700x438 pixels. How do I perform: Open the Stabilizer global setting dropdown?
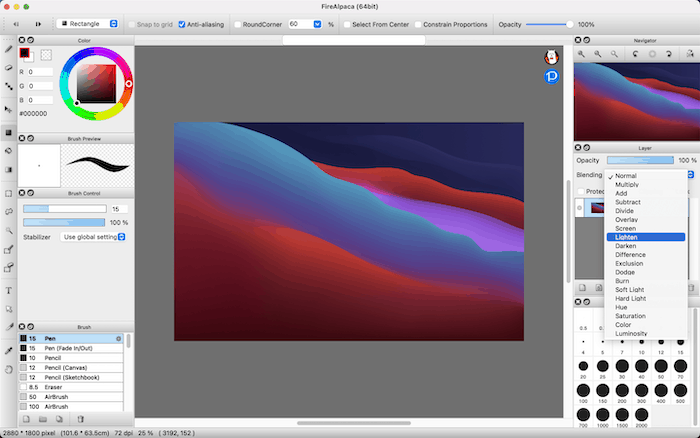point(93,237)
